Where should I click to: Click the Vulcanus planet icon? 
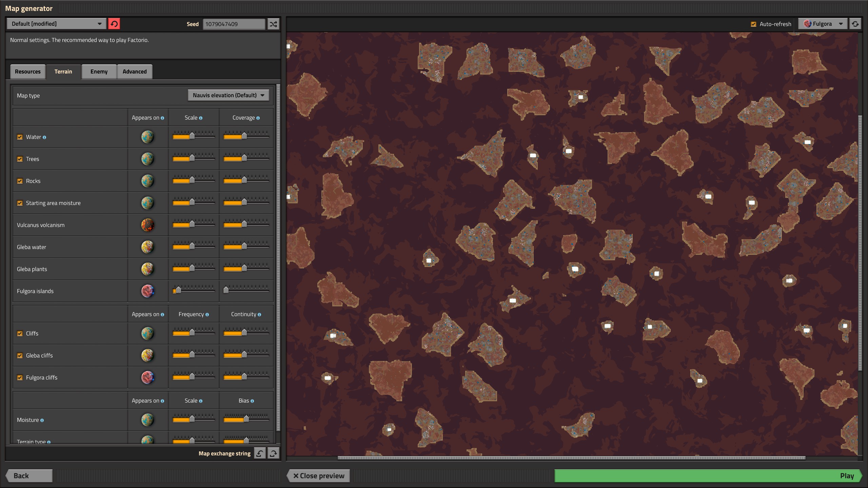coord(147,225)
